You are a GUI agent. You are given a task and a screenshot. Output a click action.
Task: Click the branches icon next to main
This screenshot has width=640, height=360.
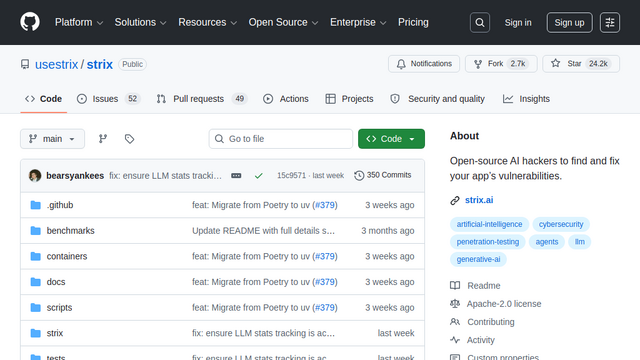click(103, 139)
